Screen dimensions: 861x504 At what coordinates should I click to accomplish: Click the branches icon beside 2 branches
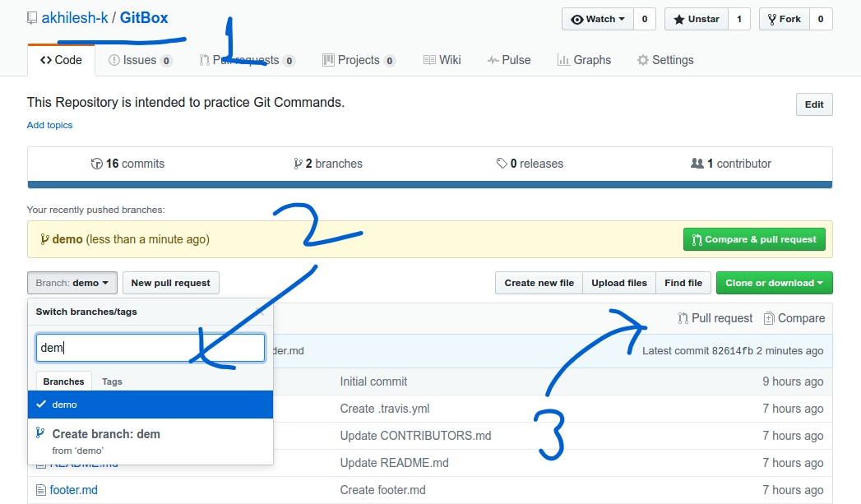tap(299, 164)
